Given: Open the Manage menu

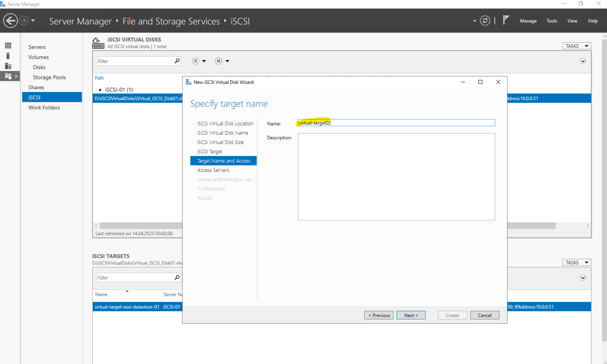Looking at the screenshot, I should [x=528, y=21].
